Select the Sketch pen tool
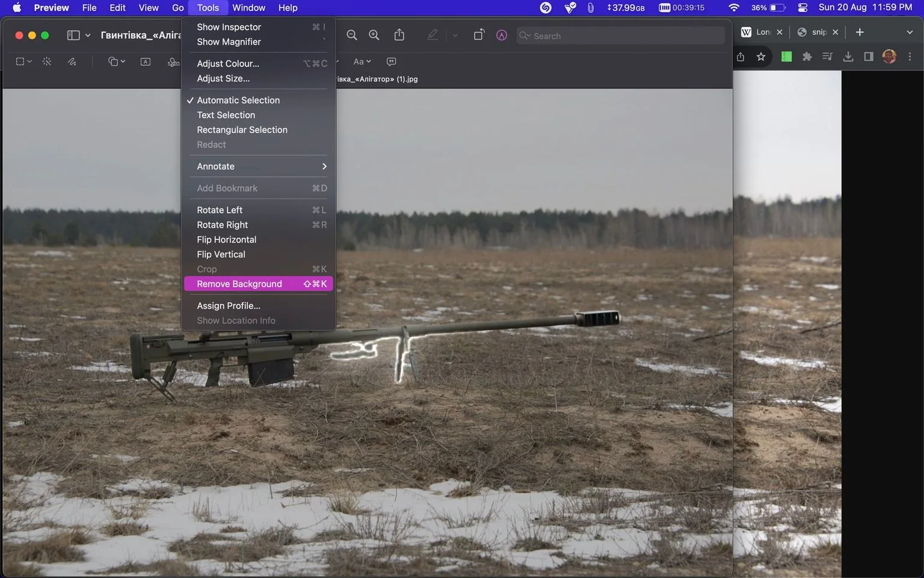The width and height of the screenshot is (924, 578). pyautogui.click(x=72, y=61)
